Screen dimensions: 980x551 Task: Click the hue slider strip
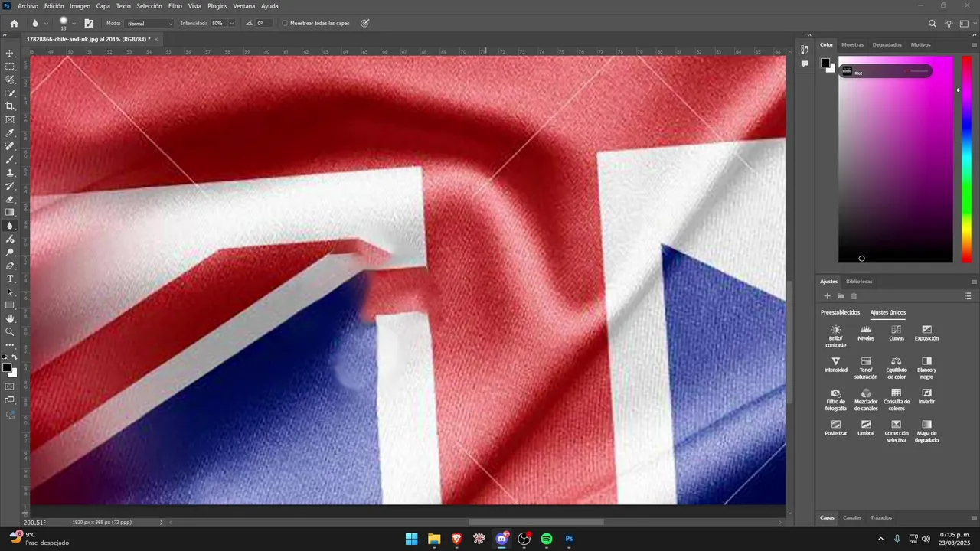967,159
